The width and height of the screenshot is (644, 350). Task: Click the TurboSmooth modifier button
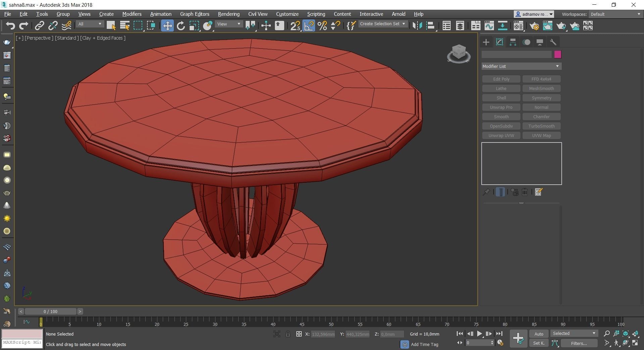tap(541, 126)
